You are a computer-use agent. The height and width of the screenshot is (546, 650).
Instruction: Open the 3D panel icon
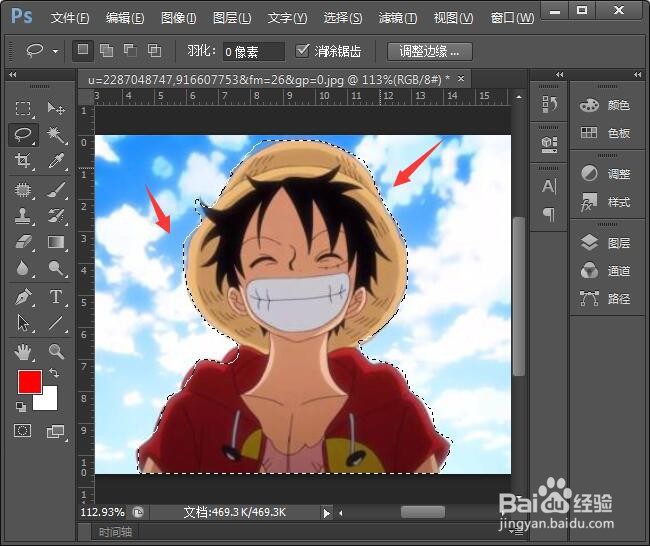(x=549, y=144)
